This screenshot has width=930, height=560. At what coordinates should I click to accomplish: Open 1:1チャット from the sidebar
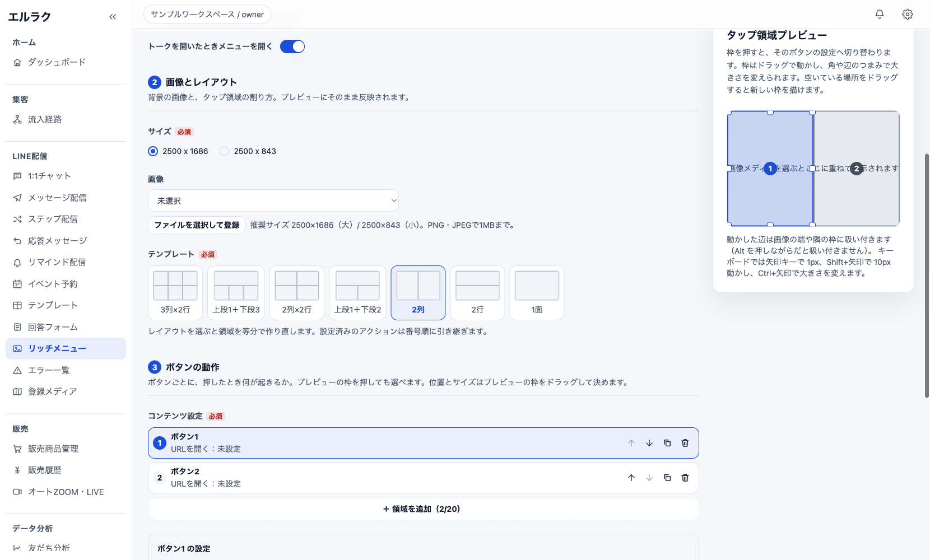(66, 176)
